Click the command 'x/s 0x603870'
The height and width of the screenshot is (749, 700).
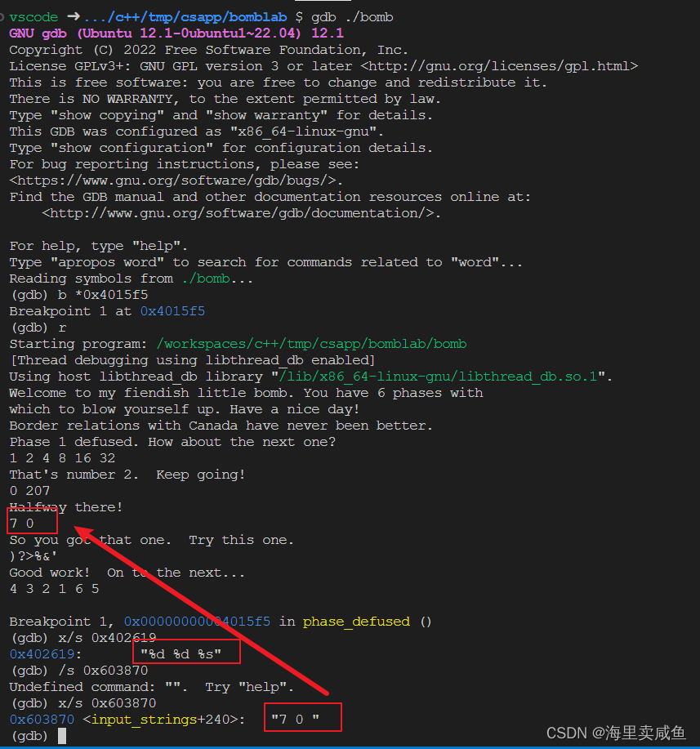point(107,703)
